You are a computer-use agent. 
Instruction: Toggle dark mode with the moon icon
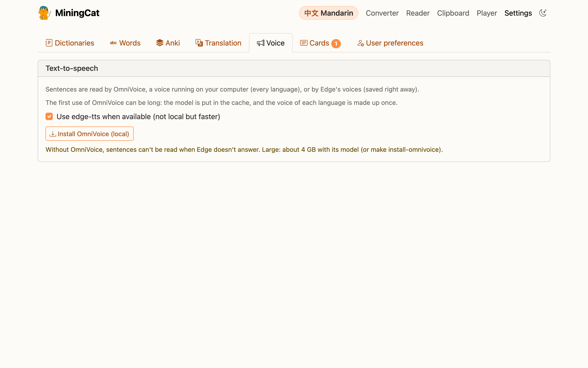(x=543, y=13)
